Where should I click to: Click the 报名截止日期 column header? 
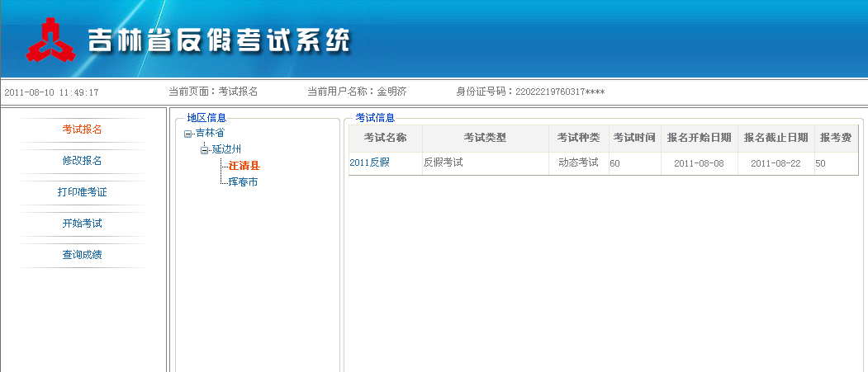point(776,139)
